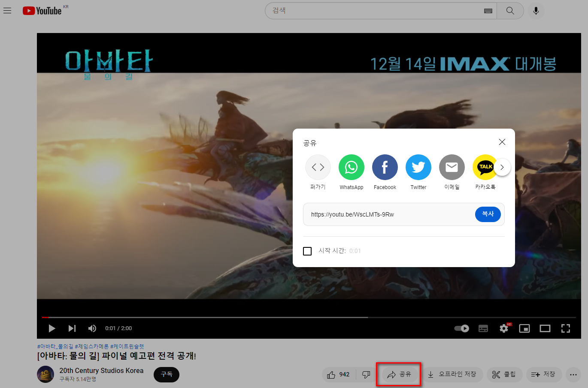
Task: Subscribe with the 구독 button
Action: 167,375
